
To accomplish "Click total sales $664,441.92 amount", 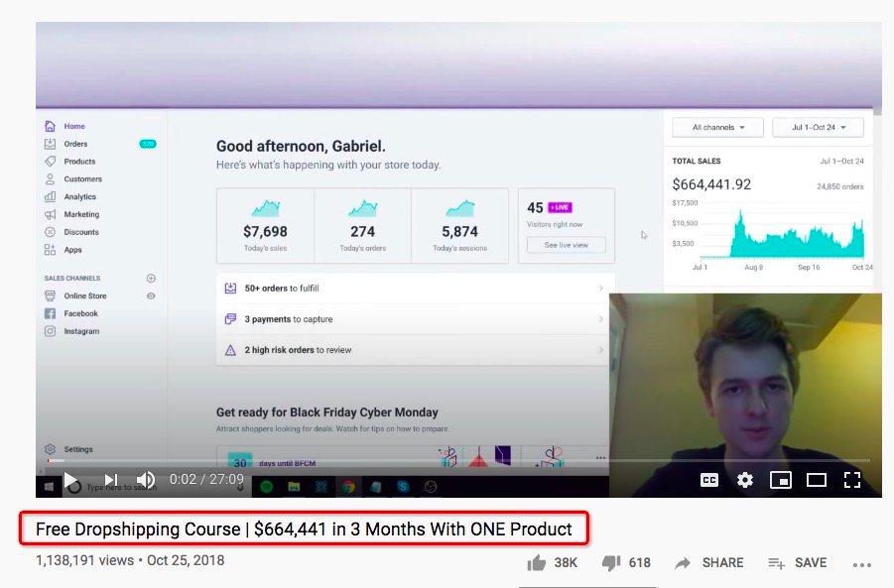I will pos(711,184).
